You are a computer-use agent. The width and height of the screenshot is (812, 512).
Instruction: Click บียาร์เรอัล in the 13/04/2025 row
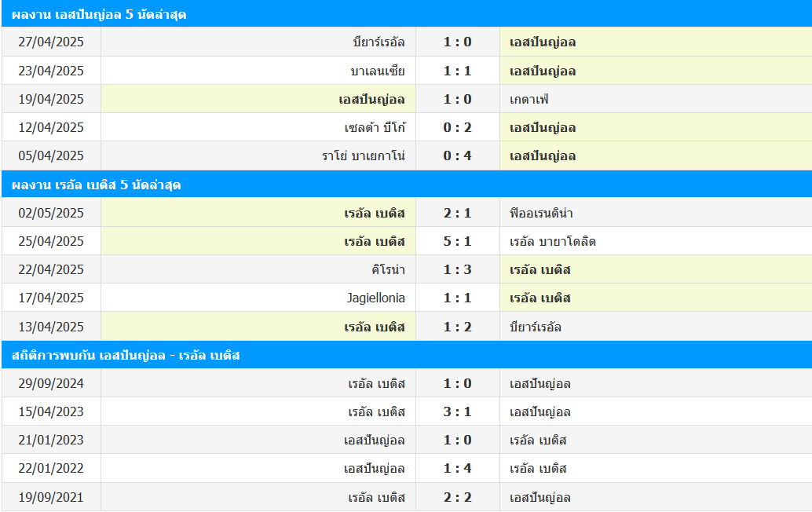click(x=536, y=327)
